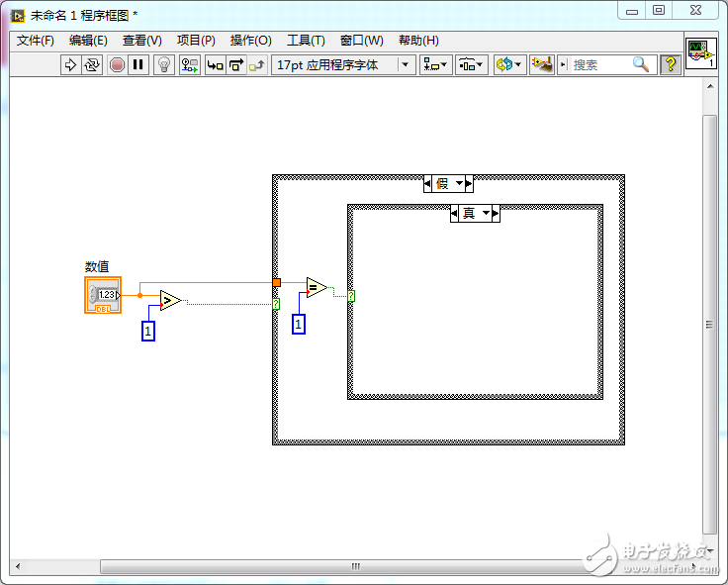Click the vertical scrollbar thumb

coord(709,325)
